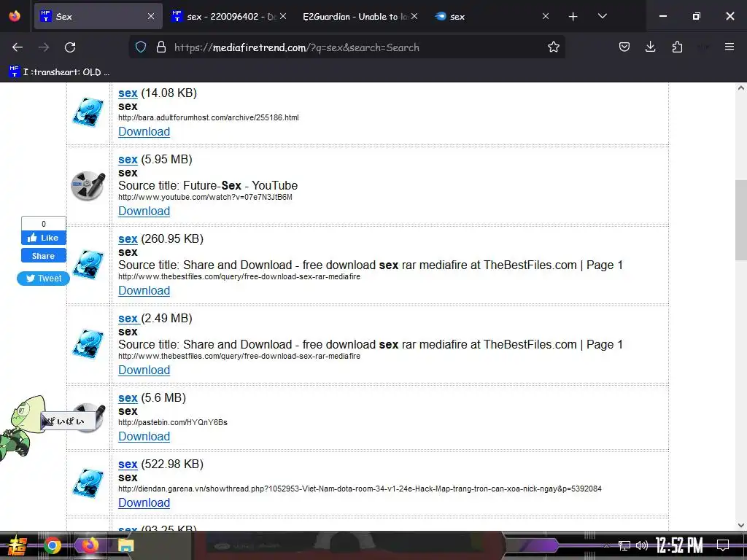Switch to the 'sex - 220096402' tab

click(229, 17)
